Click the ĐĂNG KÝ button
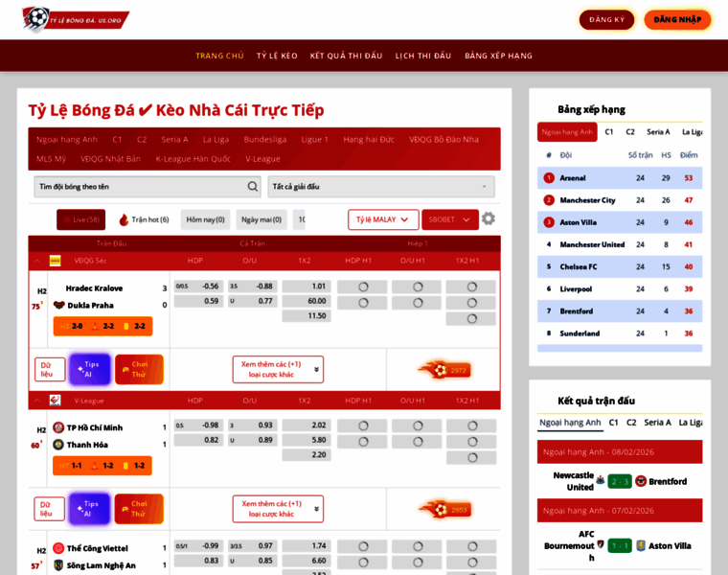The width and height of the screenshot is (728, 575). tap(606, 19)
